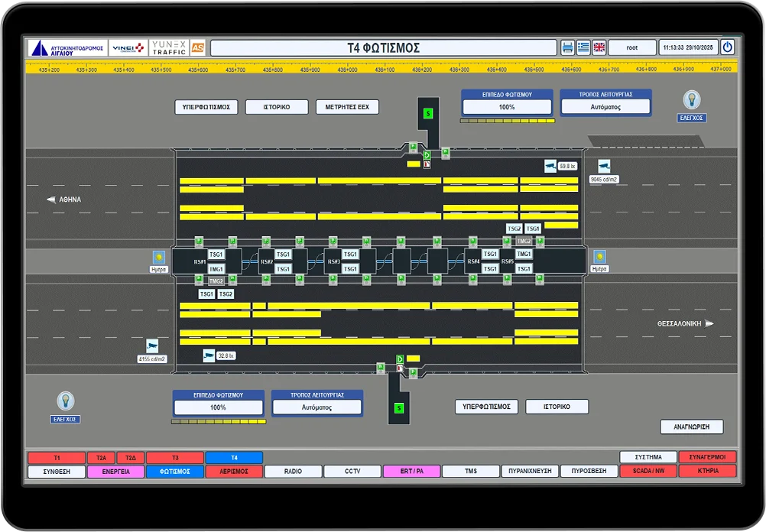The height and width of the screenshot is (532, 766).
Task: Switch language with the Greek flag icon
Action: click(583, 47)
